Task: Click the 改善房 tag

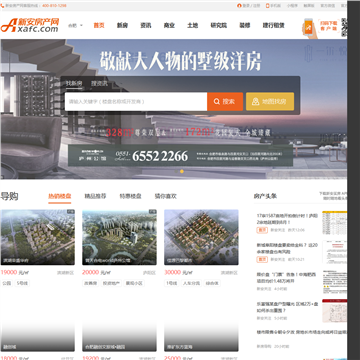Action: coord(90,283)
